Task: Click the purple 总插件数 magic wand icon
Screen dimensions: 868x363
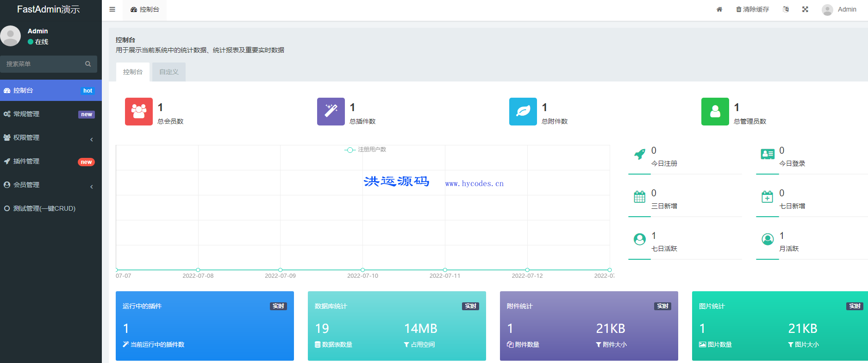Action: pos(331,112)
